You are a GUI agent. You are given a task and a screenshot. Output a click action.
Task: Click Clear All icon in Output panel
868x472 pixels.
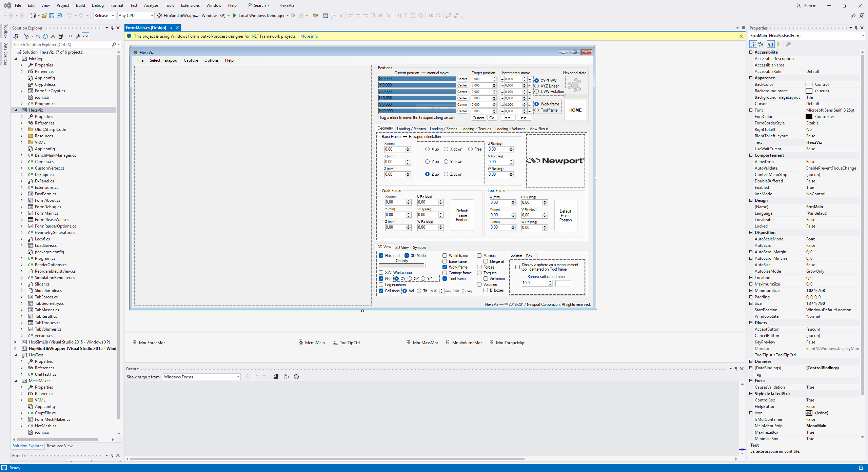[x=276, y=377]
